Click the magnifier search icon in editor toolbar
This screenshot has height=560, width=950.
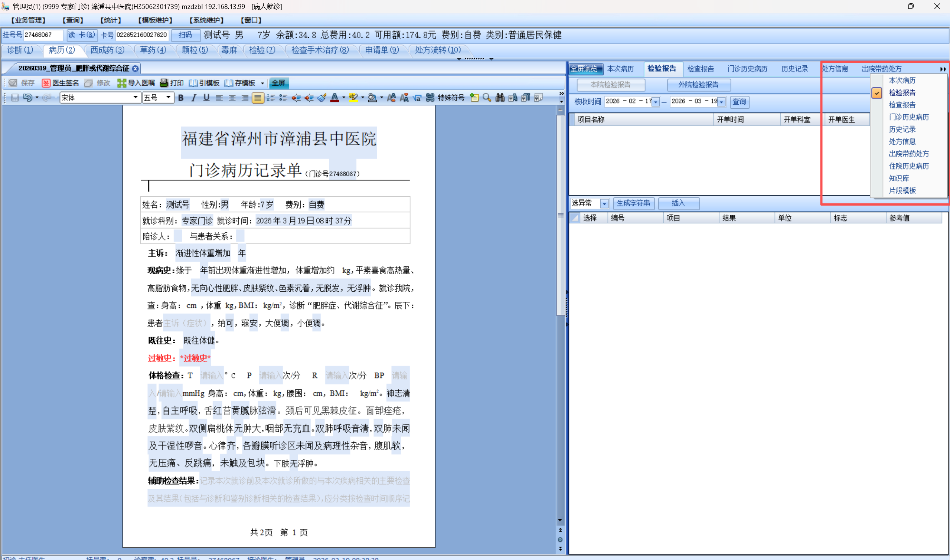click(x=487, y=98)
